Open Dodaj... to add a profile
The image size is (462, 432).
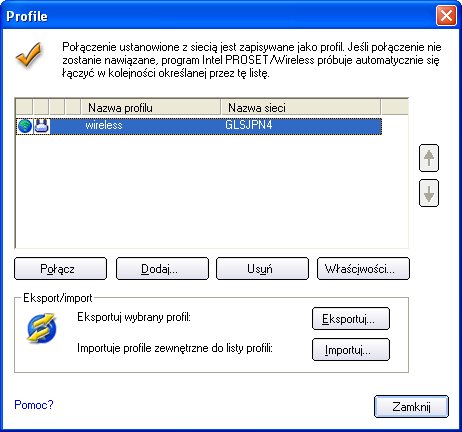coord(162,268)
